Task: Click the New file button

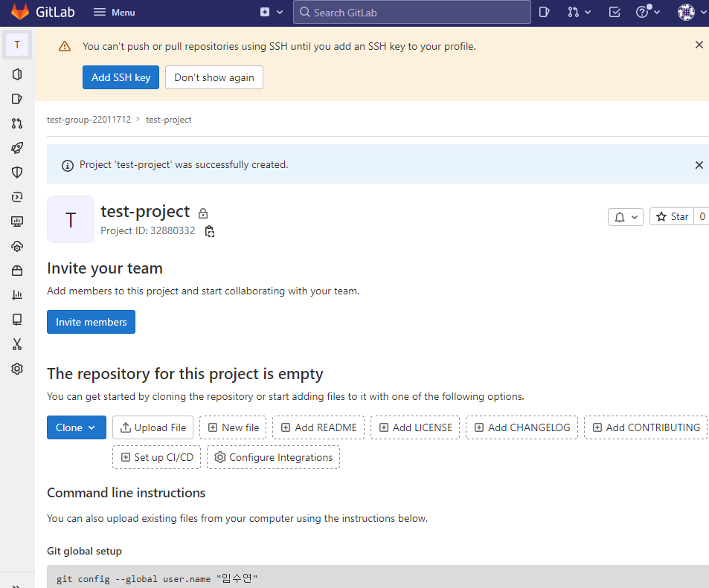Action: tap(233, 427)
